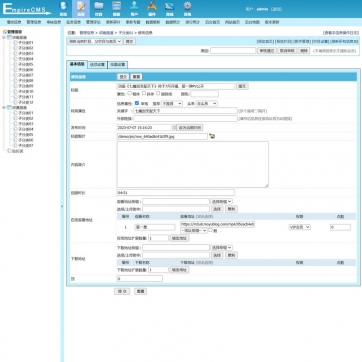362x362 pixels.
Task: Toggle the 删除线 (strikethrough) title checkbox
Action: 158,94
